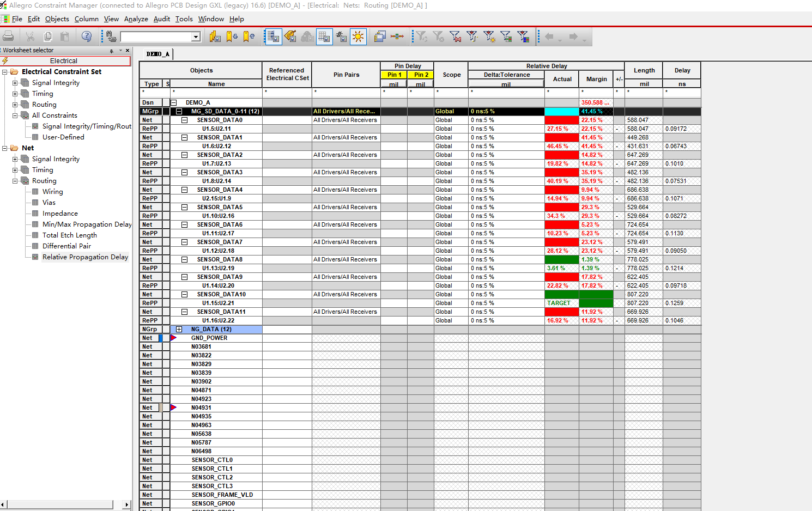812x511 pixels.
Task: Open Help with the question mark icon
Action: 87,36
